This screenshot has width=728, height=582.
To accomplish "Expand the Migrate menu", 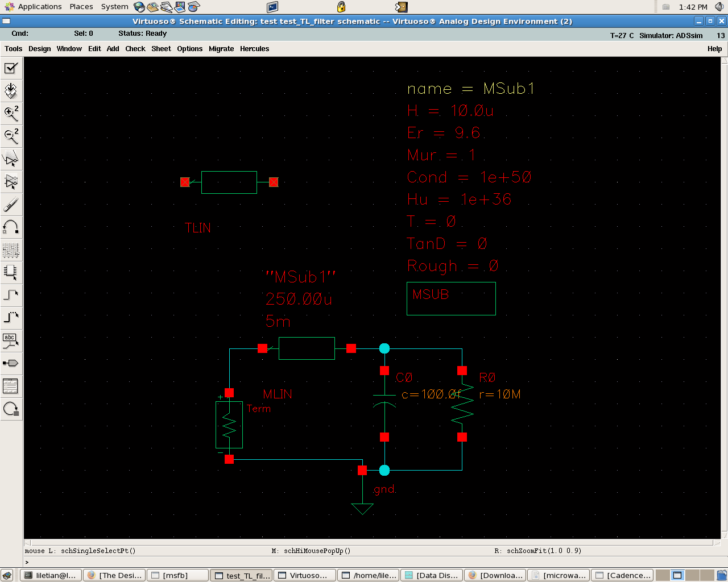I will click(221, 49).
